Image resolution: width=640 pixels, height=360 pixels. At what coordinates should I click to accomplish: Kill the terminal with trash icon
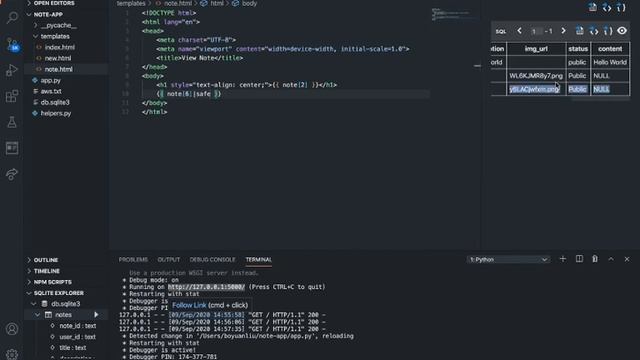pyautogui.click(x=595, y=259)
